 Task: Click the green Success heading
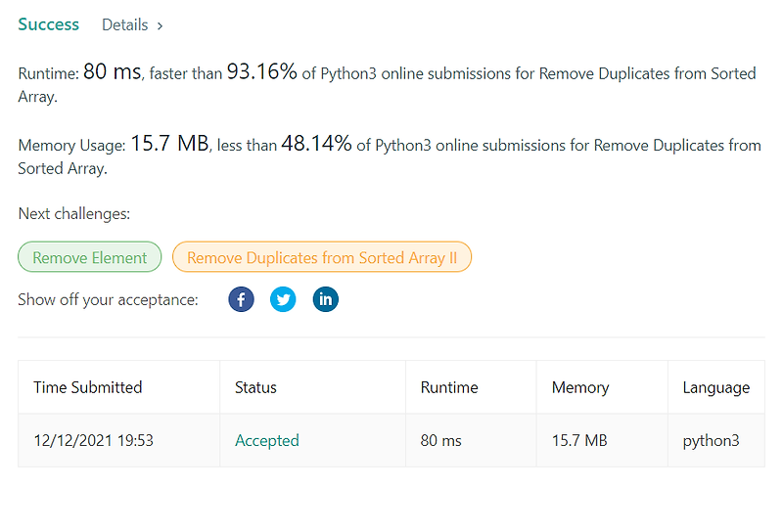(48, 24)
